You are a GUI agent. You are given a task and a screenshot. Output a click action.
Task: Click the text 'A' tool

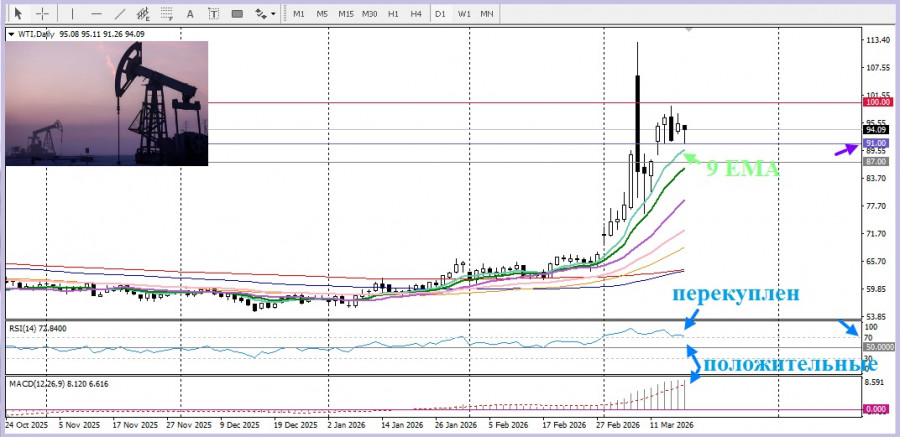click(x=191, y=14)
